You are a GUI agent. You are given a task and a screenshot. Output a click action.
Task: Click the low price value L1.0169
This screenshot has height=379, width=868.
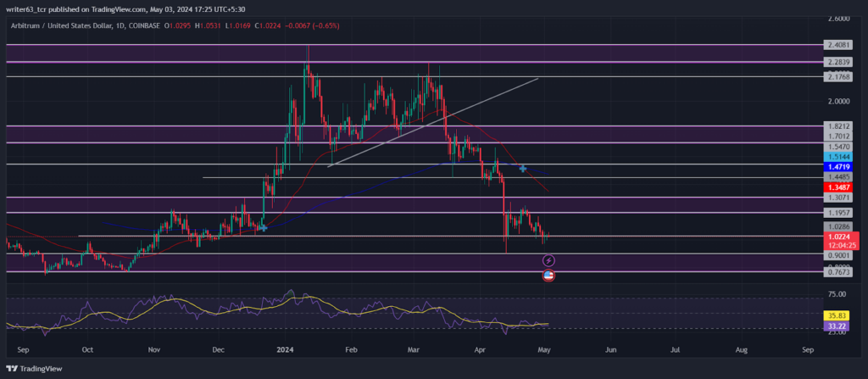240,25
